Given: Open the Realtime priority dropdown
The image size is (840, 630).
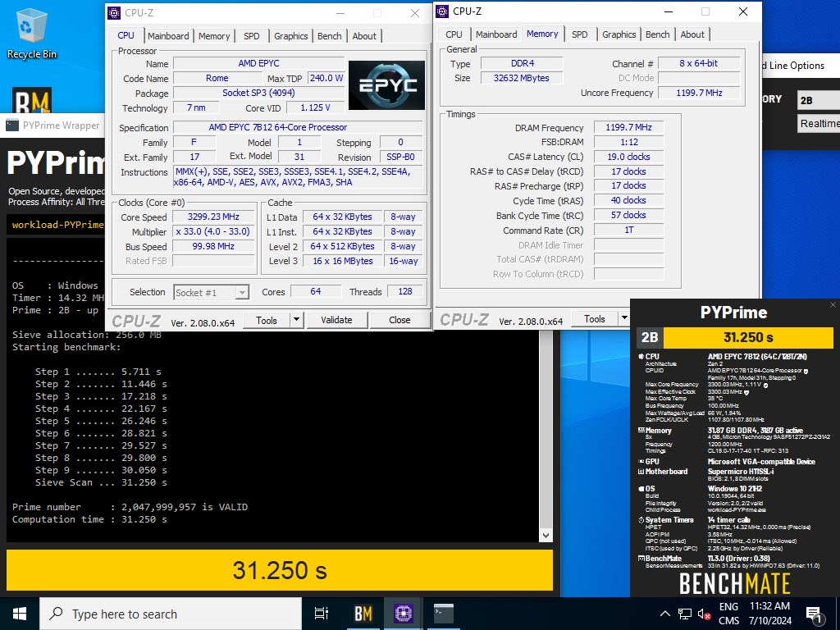Looking at the screenshot, I should click(x=818, y=124).
